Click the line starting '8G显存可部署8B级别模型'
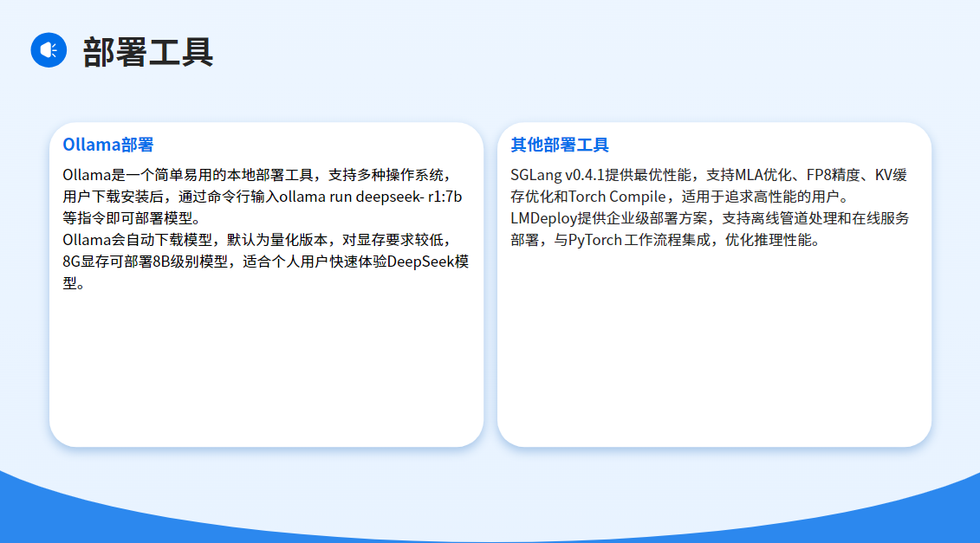Viewport: 980px width, 543px height. pyautogui.click(x=266, y=262)
